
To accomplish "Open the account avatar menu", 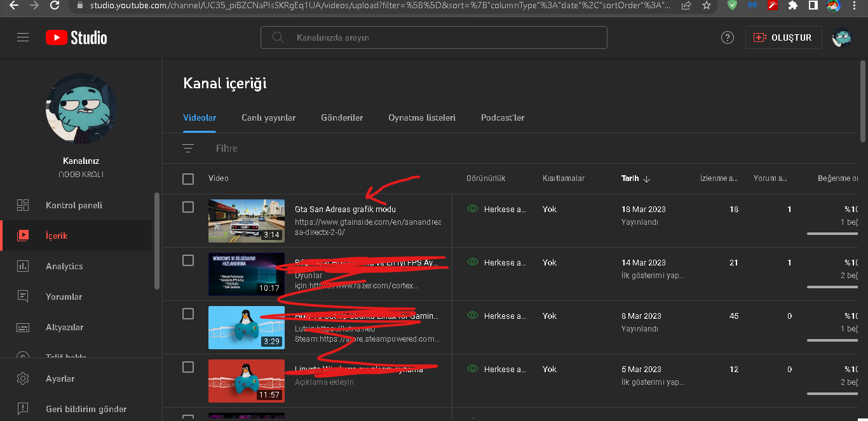I will tap(842, 37).
